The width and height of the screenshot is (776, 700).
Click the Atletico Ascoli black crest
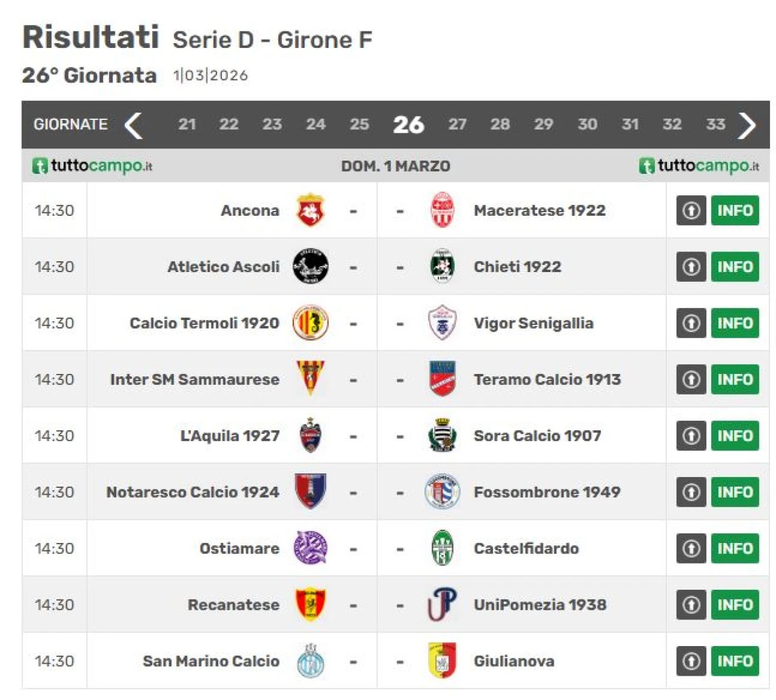310,267
